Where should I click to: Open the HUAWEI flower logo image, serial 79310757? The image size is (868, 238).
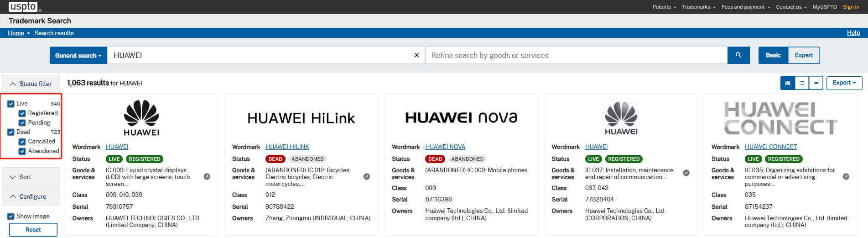[x=141, y=118]
